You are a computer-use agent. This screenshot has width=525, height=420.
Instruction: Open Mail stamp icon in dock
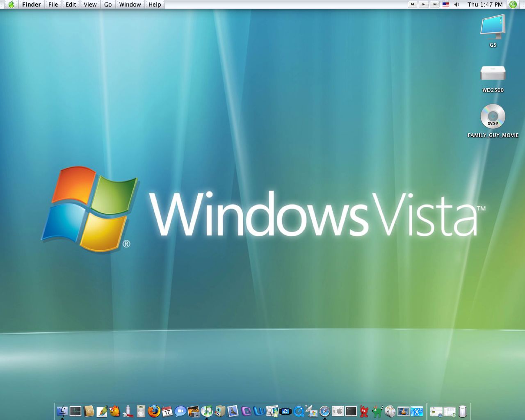click(233, 411)
